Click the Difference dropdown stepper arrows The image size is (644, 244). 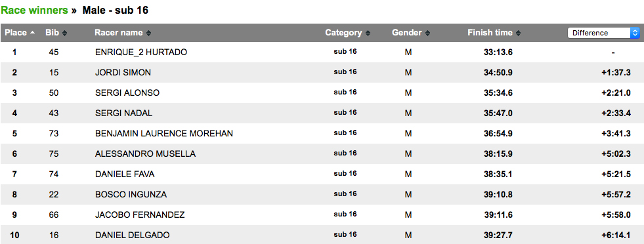point(635,33)
